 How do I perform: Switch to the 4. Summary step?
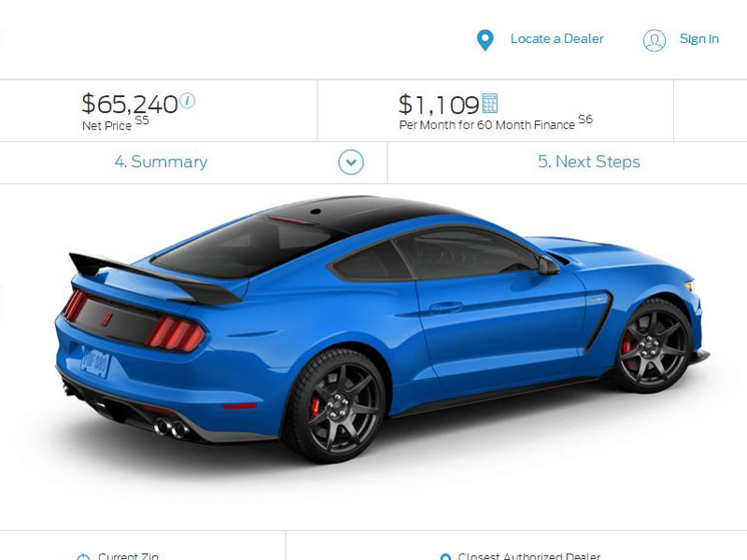161,161
